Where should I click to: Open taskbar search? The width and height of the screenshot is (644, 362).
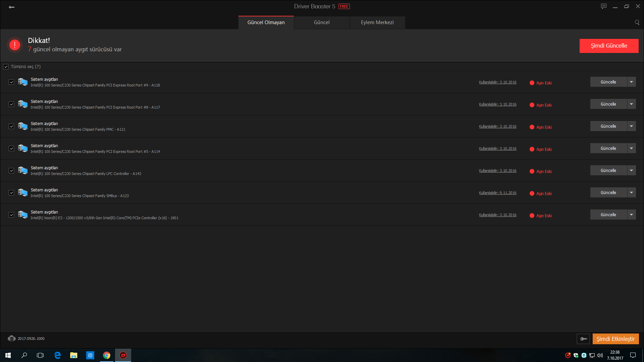click(x=24, y=355)
